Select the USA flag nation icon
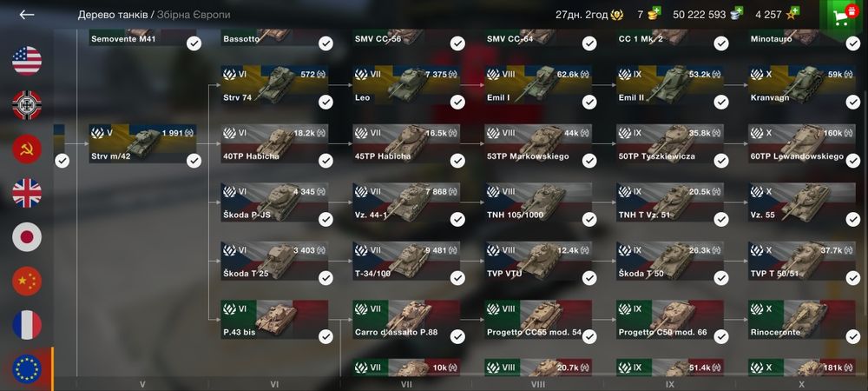 click(27, 61)
